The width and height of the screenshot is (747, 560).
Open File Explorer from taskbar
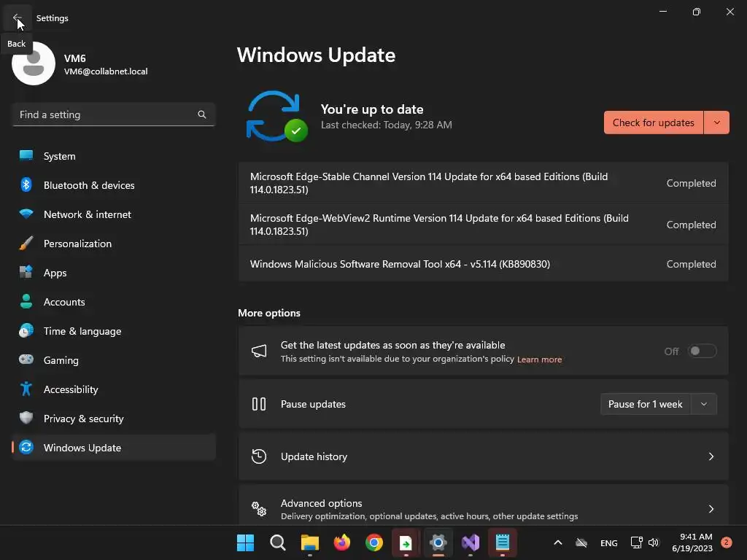click(309, 542)
